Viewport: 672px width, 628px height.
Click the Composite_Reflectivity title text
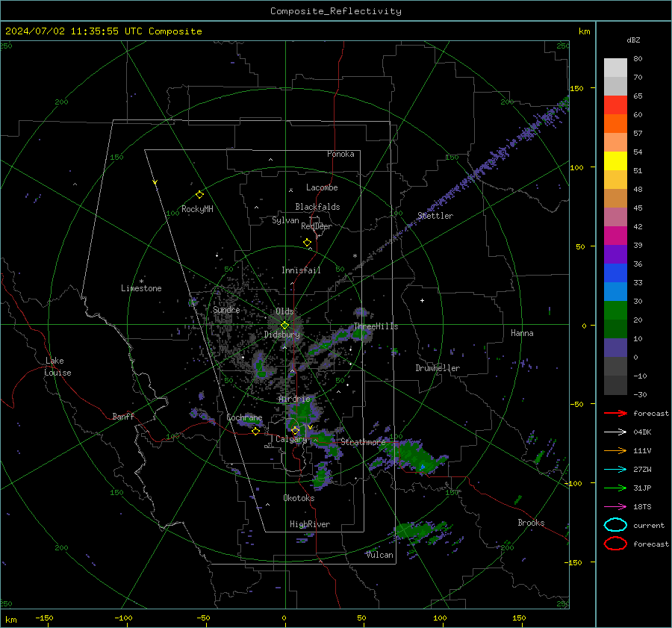[x=335, y=11]
